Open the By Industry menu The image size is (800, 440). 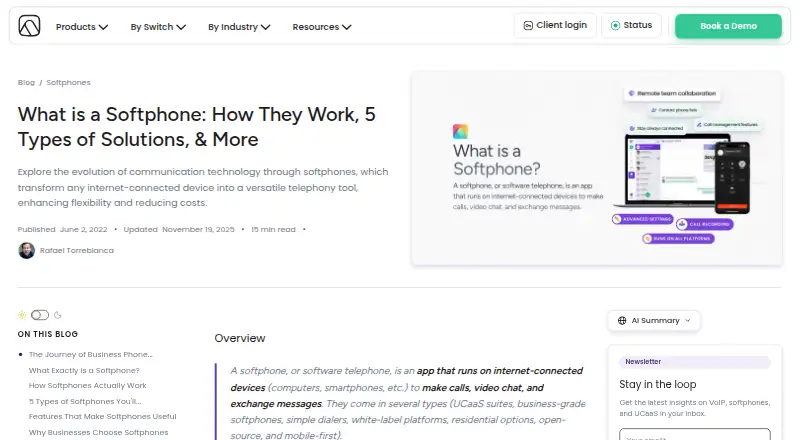(239, 27)
